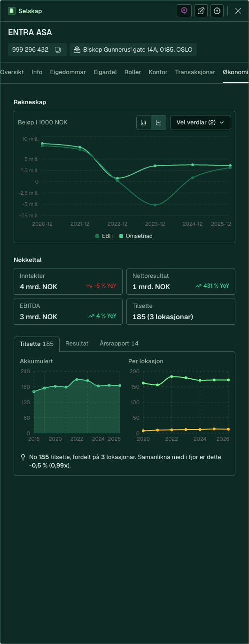Click the crosshair target icon

217,11
